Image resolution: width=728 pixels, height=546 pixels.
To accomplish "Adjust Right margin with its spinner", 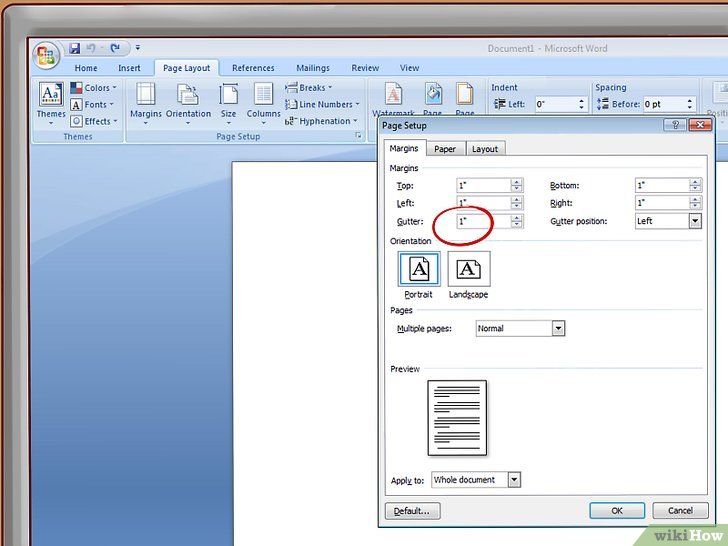I will click(x=695, y=203).
